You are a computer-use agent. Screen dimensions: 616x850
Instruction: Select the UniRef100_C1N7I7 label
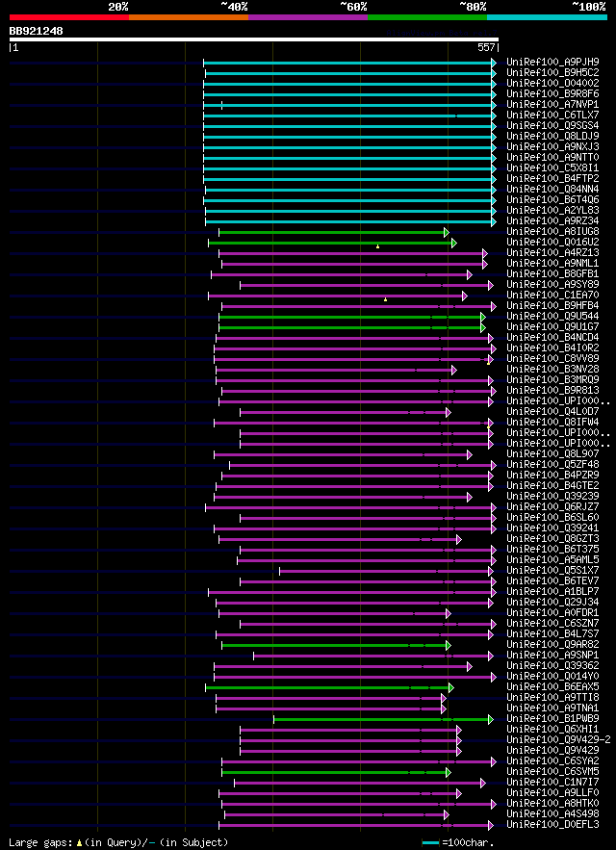[x=552, y=783]
